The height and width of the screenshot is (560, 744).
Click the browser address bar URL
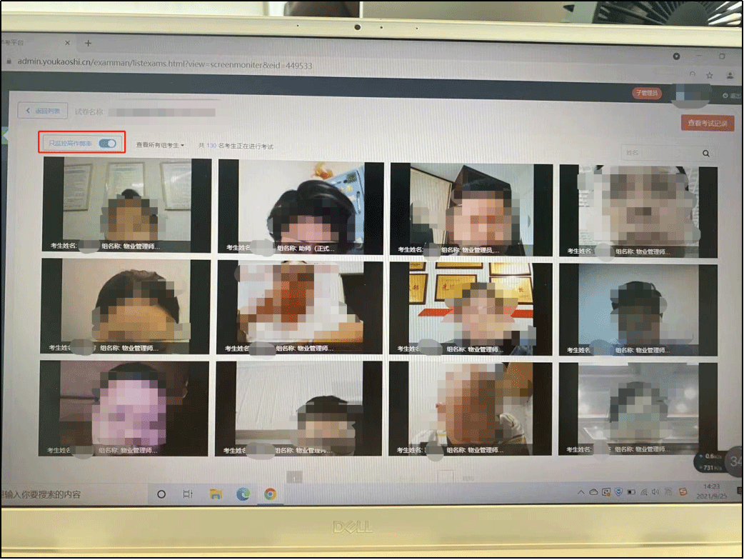[164, 63]
